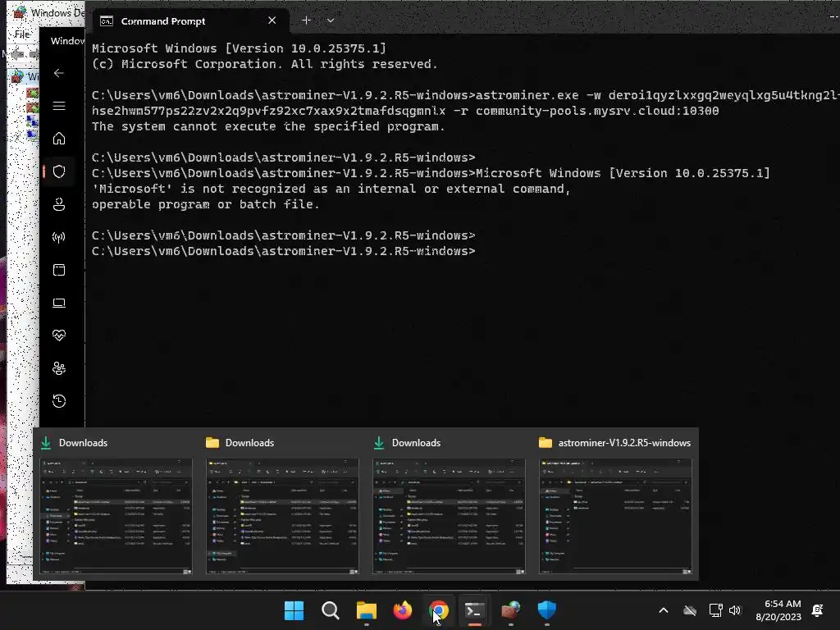
Task: Click the "'Microsoft' is not recognized" error line
Action: click(x=331, y=189)
